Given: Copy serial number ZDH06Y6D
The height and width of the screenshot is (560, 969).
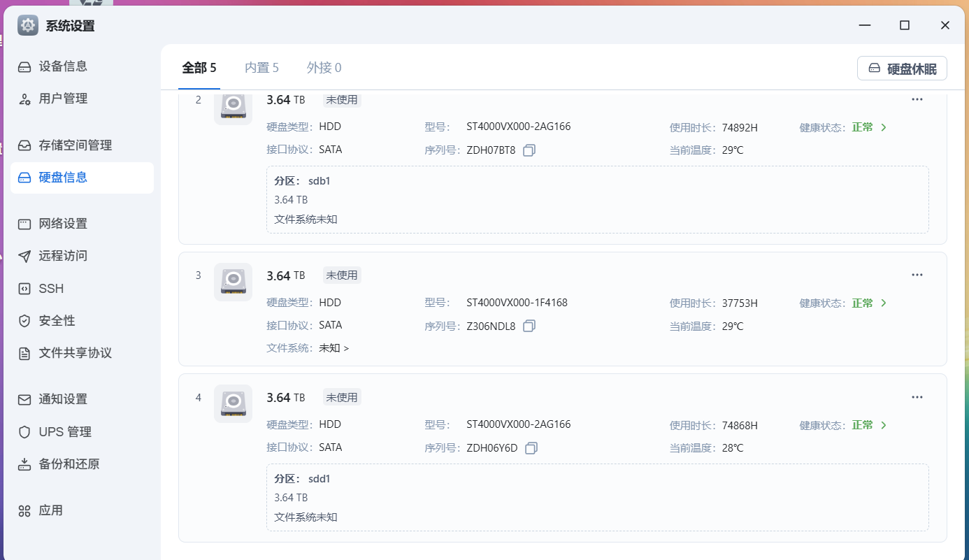Looking at the screenshot, I should 531,447.
